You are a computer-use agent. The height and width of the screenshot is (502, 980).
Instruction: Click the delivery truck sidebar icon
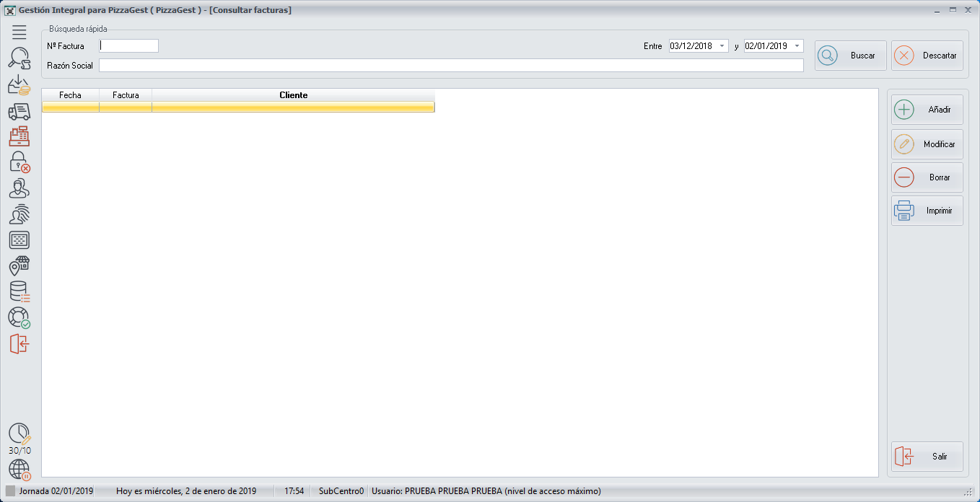click(19, 111)
